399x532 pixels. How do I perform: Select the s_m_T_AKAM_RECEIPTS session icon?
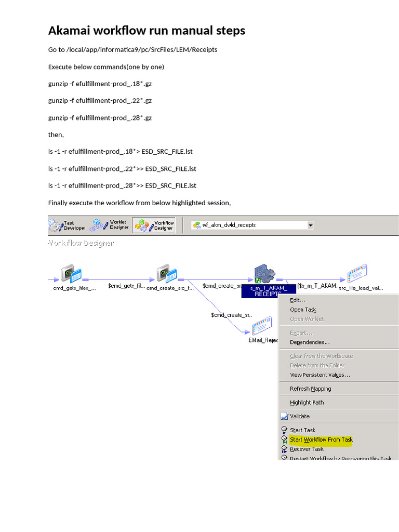[264, 274]
